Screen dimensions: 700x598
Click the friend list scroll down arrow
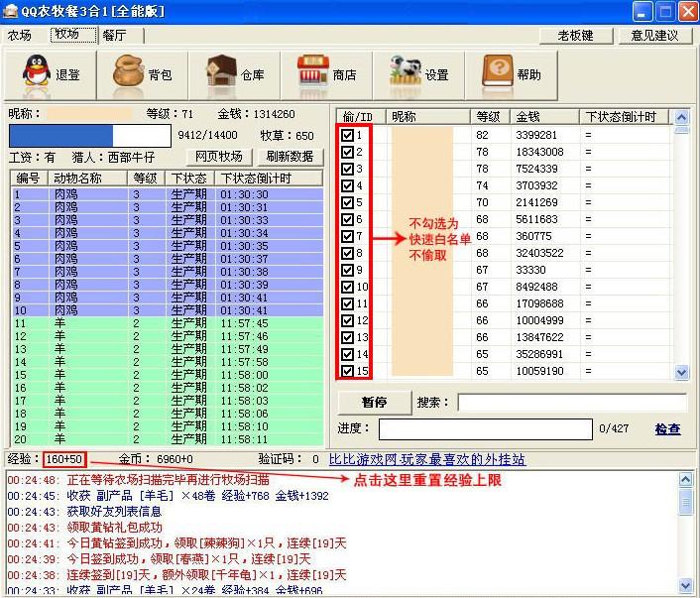[681, 372]
